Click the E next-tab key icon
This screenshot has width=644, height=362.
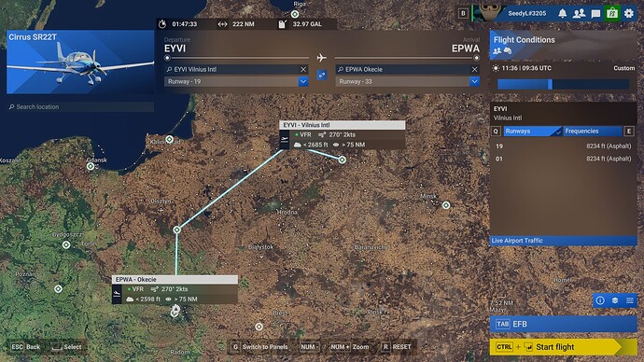click(x=629, y=132)
